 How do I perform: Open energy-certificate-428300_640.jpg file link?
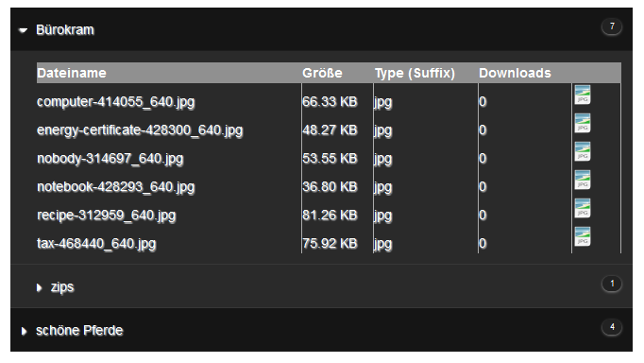140,130
